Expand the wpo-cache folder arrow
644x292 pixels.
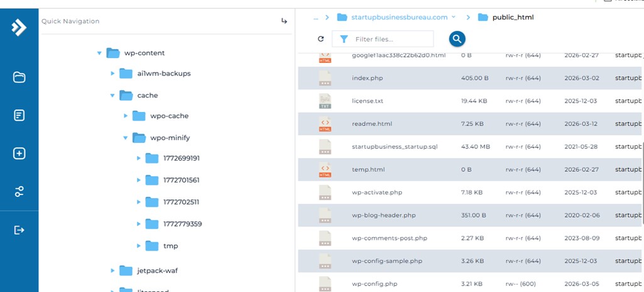126,116
